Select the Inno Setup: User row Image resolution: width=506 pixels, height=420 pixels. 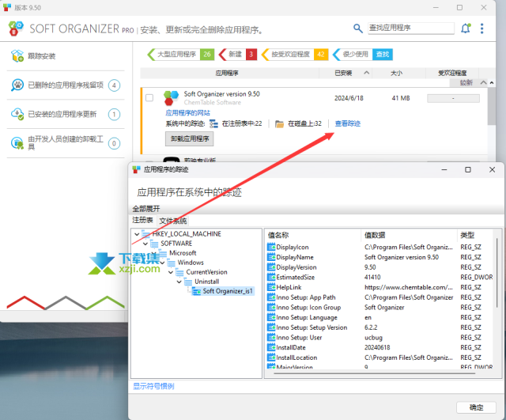(379, 338)
